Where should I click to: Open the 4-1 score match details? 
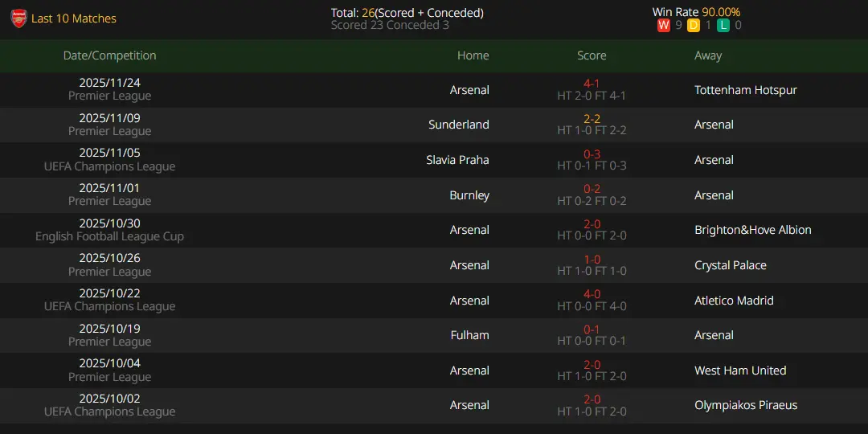(592, 84)
